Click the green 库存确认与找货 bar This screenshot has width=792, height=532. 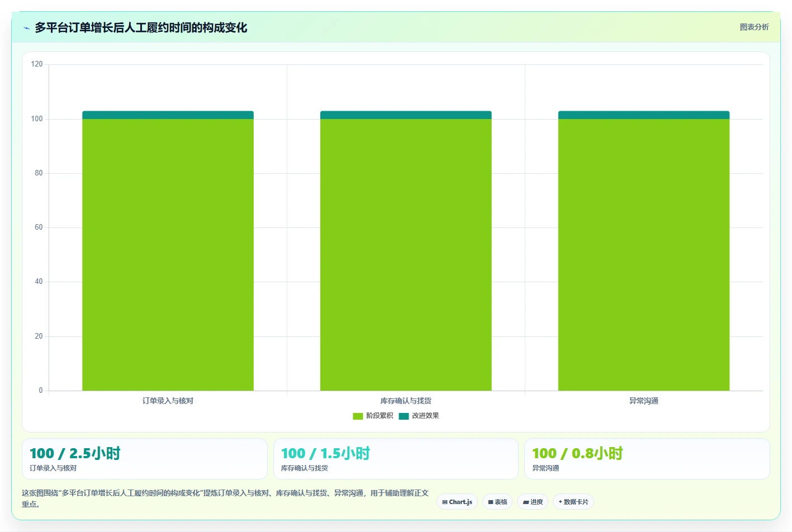tap(406, 255)
